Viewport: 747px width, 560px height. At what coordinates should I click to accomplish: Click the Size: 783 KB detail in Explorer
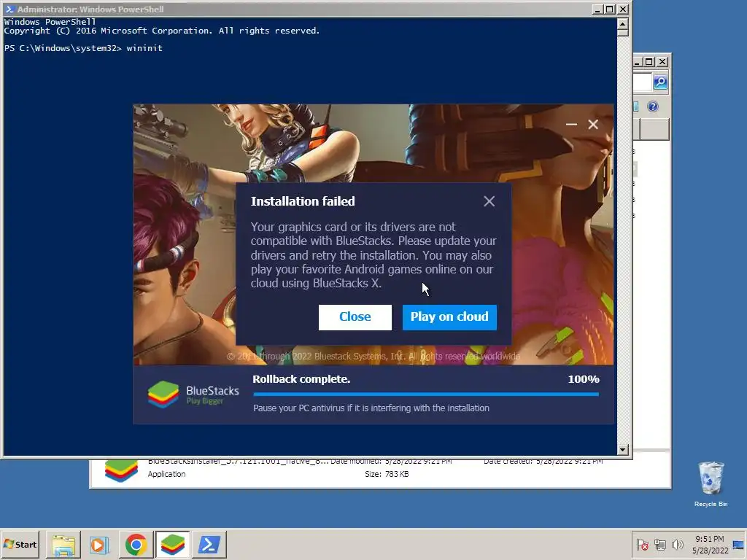tap(387, 474)
